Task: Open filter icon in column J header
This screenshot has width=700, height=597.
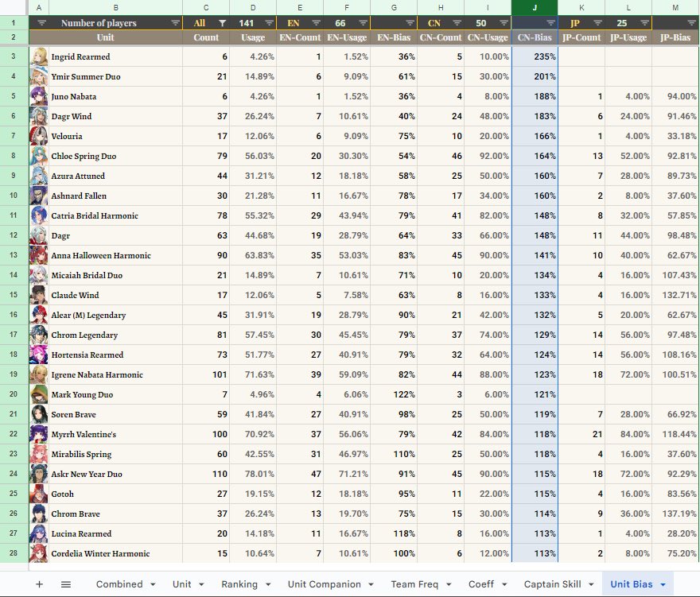Action: click(x=551, y=23)
